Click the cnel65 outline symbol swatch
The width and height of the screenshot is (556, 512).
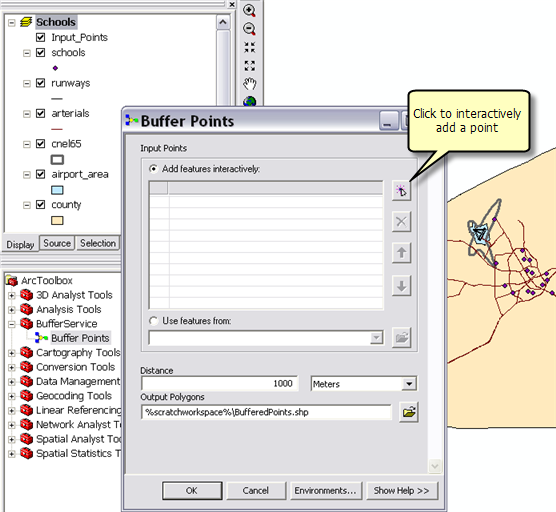pos(57,160)
